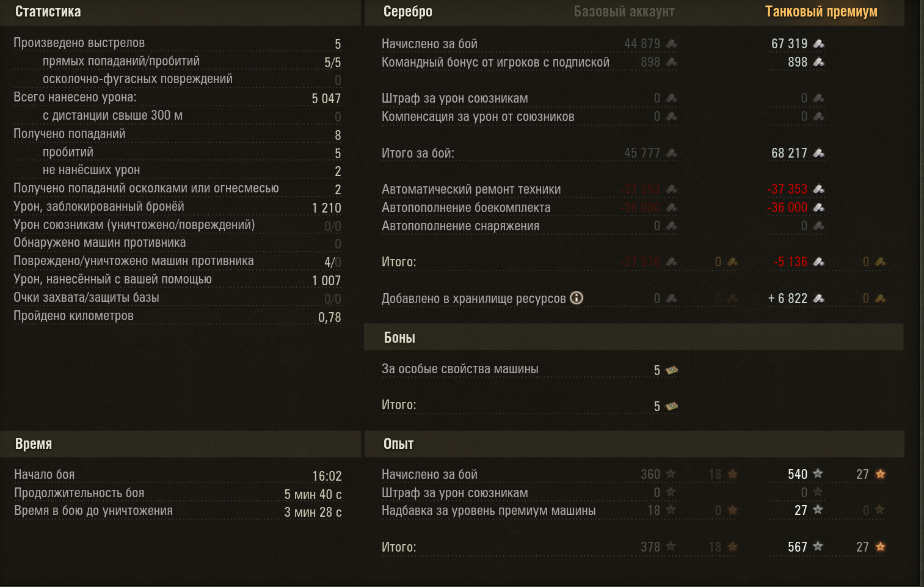Click info icon beside Добавлено в хранилище ресурсов
The image size is (924, 587).
(x=577, y=298)
